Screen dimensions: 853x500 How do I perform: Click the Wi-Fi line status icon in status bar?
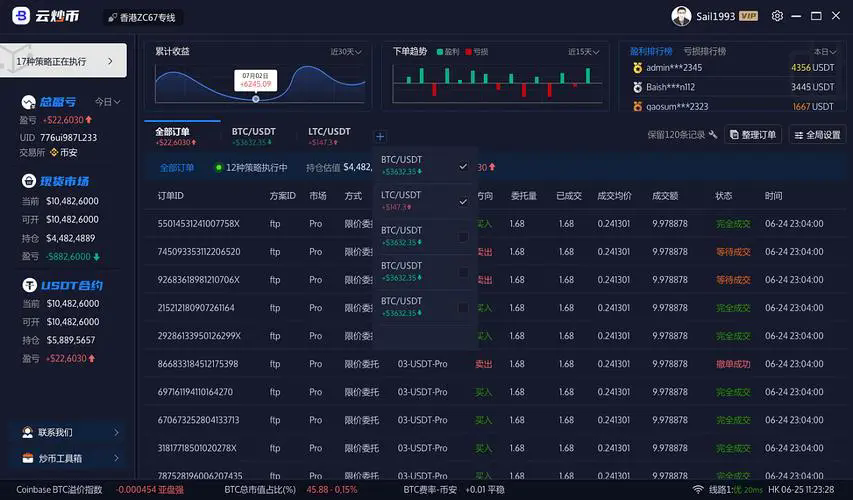[x=697, y=490]
